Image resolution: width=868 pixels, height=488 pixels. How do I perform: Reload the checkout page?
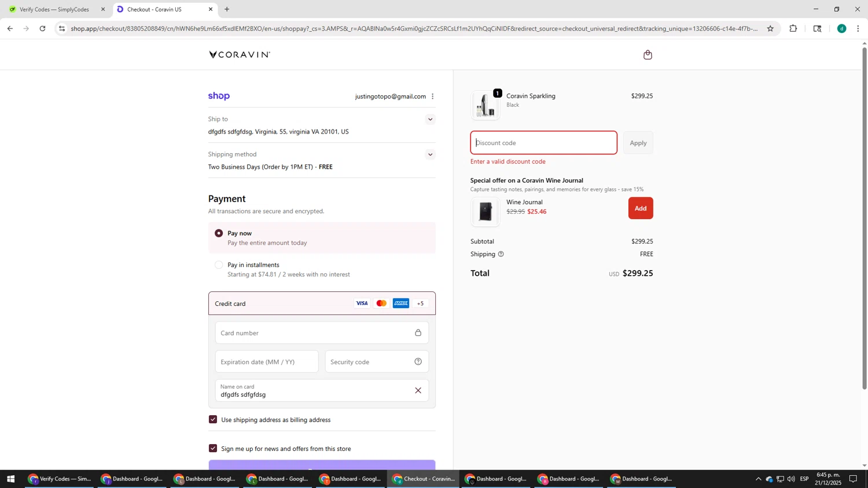[42, 28]
